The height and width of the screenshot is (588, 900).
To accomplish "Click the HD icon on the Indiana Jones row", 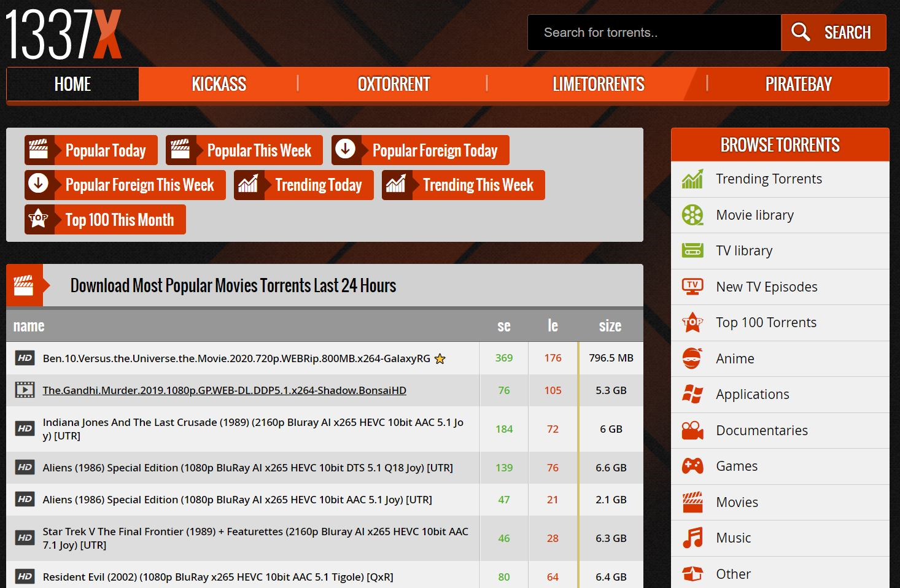I will tap(25, 428).
